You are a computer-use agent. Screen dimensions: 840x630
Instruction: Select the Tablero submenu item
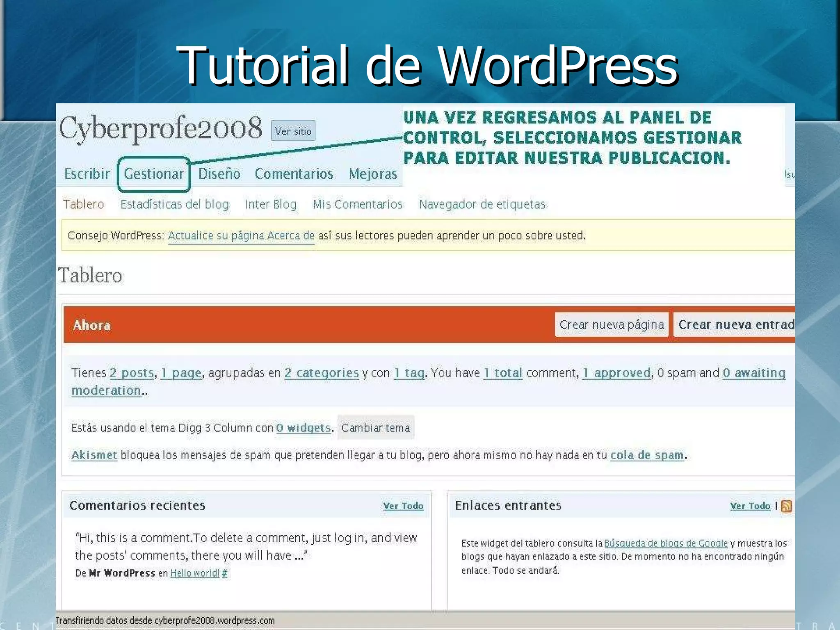pyautogui.click(x=83, y=204)
